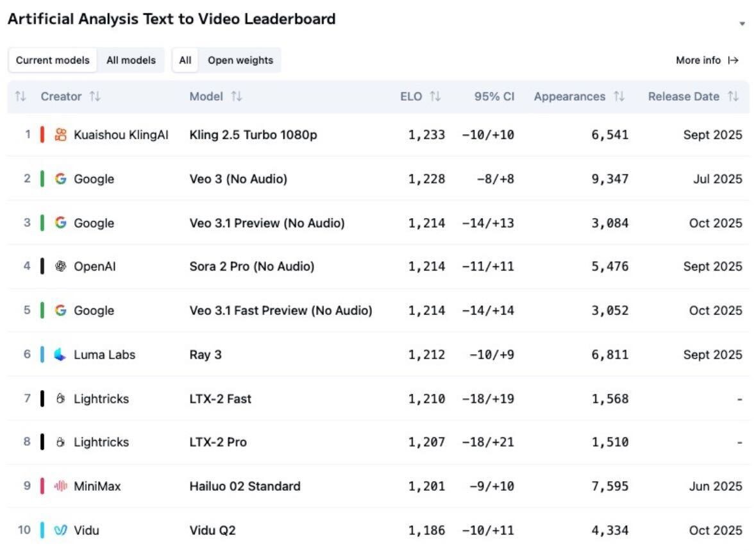Click the 95% CI column header
Image resolution: width=756 pixels, height=551 pixels.
coord(494,96)
